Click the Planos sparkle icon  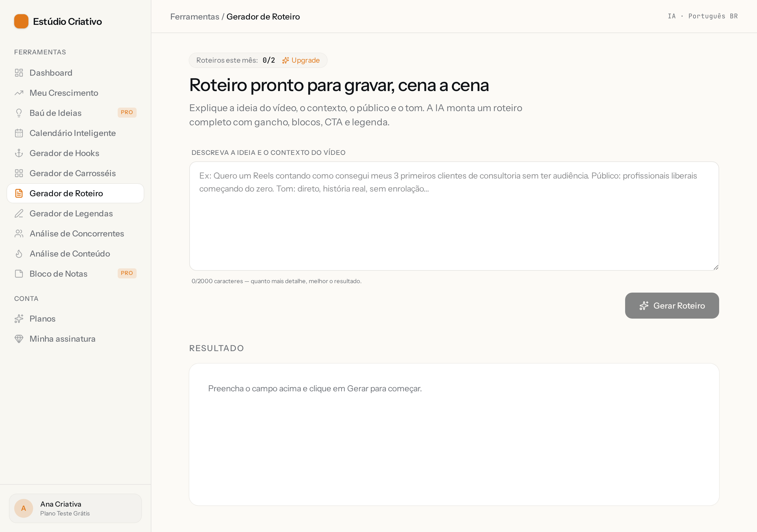click(19, 319)
